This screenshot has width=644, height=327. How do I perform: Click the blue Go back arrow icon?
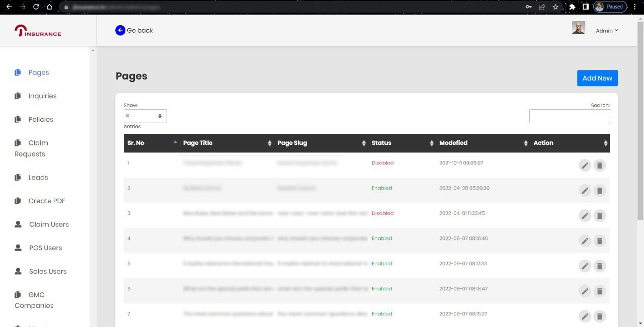(120, 30)
